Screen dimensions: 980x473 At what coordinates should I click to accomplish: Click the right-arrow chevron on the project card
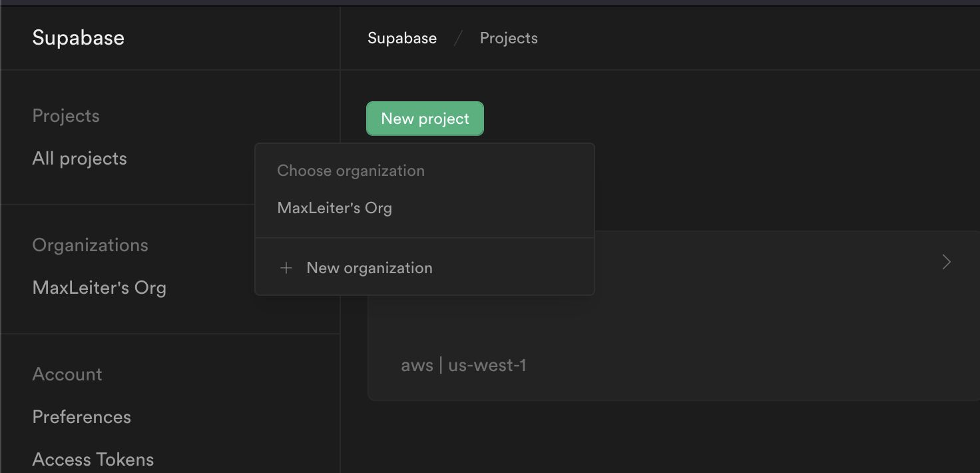pyautogui.click(x=946, y=262)
